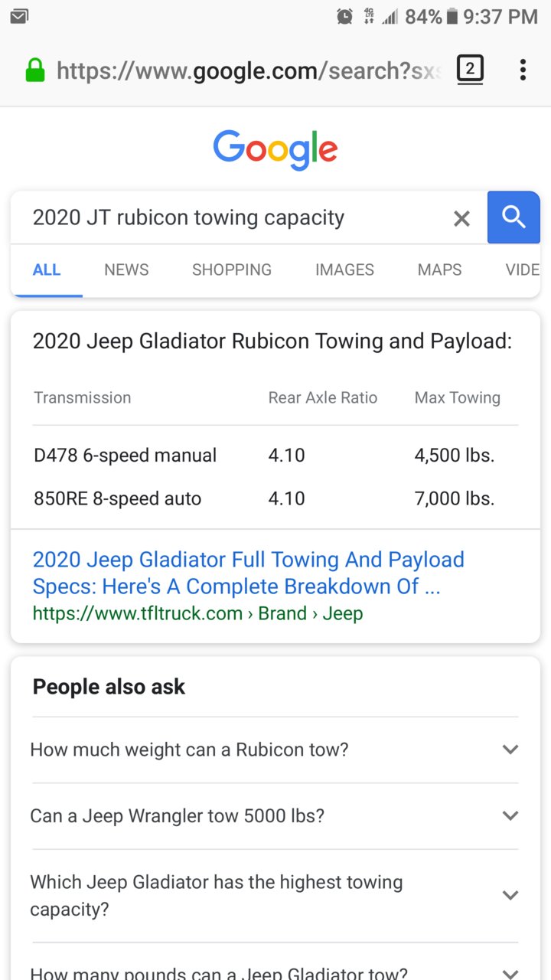This screenshot has width=551, height=980.
Task: Switch to the SHOPPING results tab
Action: (232, 269)
